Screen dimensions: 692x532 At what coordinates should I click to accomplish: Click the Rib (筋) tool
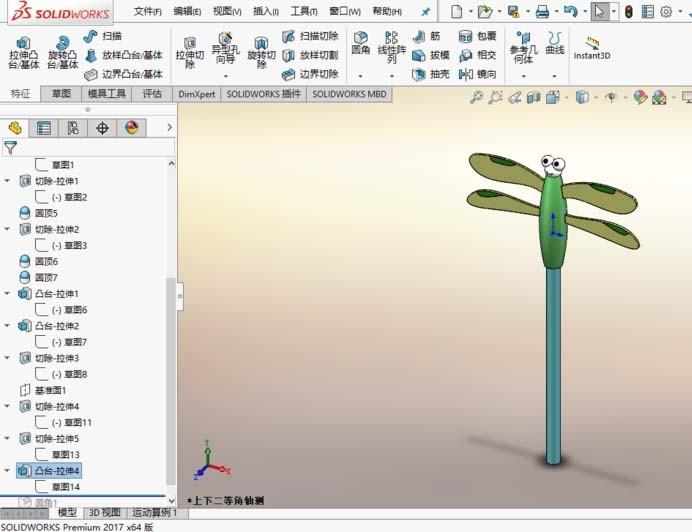click(x=426, y=36)
